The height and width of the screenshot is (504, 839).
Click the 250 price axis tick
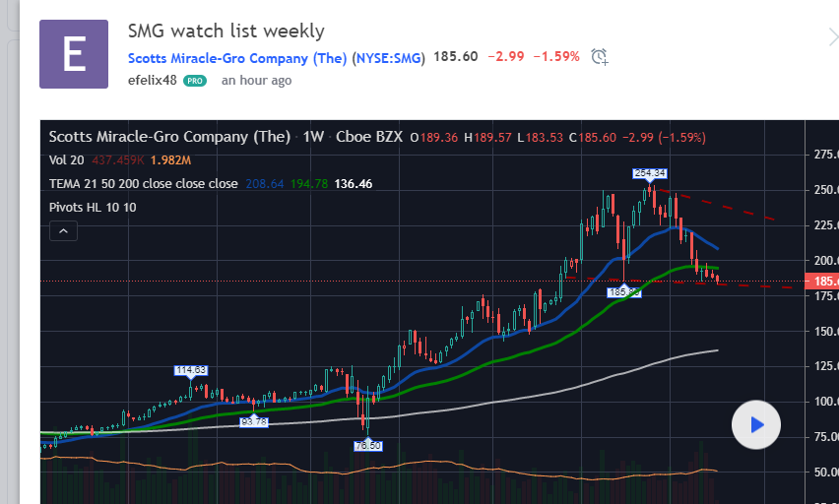click(x=825, y=190)
